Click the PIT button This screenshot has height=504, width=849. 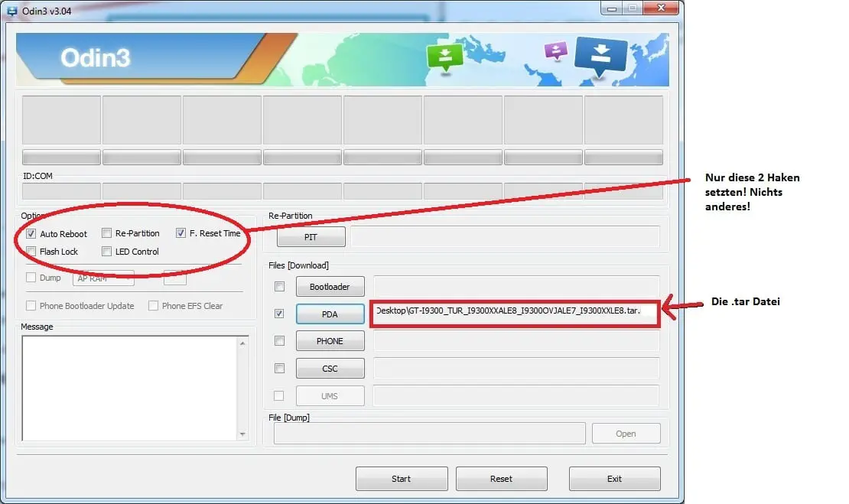(311, 237)
